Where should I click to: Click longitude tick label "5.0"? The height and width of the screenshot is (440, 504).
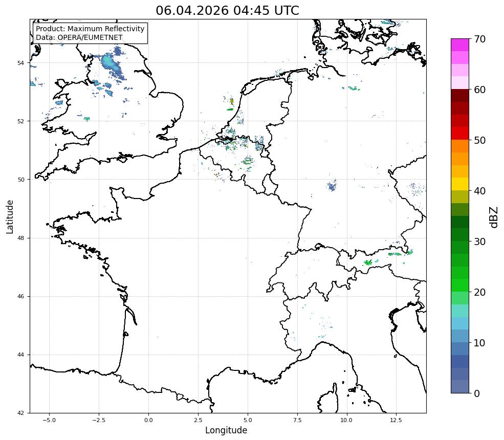(248, 420)
